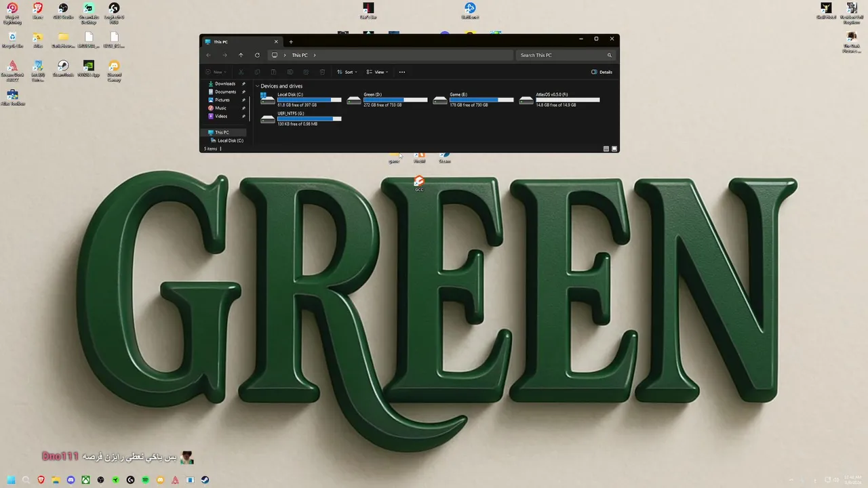The width and height of the screenshot is (868, 488).
Task: Open the UEFI_NTFS (G:) drive
Action: click(x=300, y=119)
